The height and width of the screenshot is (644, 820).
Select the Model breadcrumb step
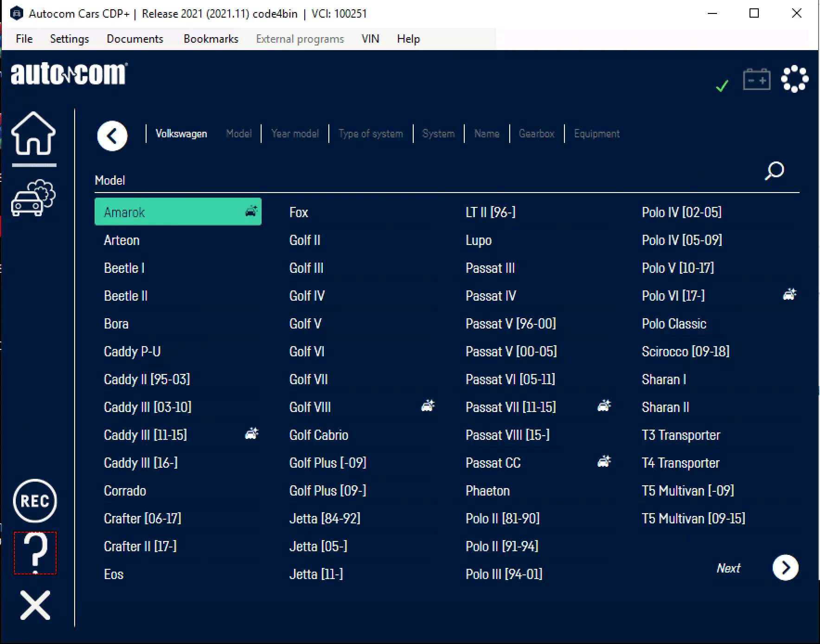[239, 134]
